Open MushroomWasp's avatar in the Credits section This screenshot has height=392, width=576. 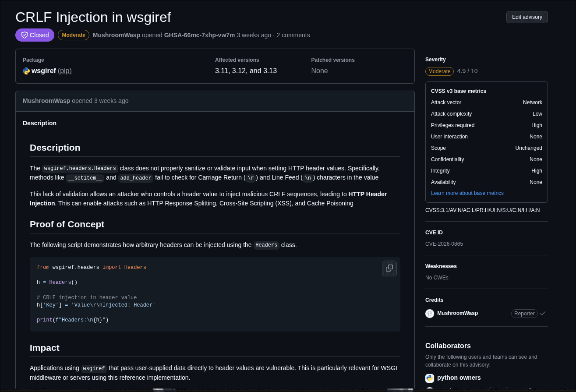pyautogui.click(x=430, y=313)
